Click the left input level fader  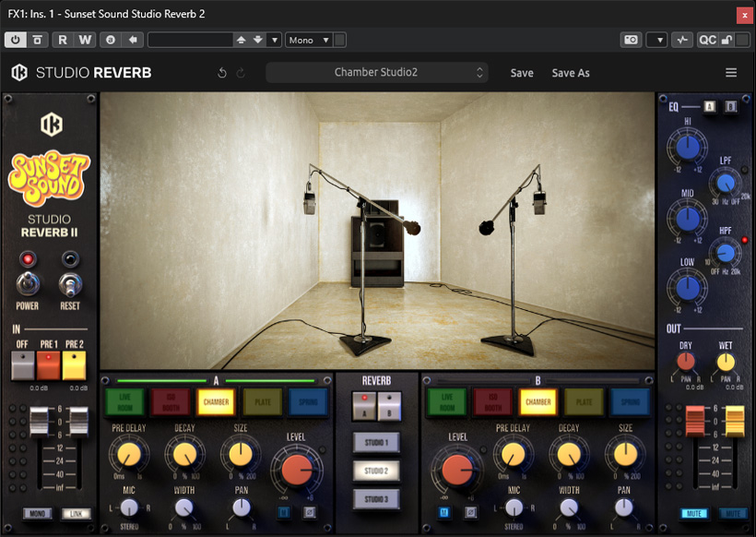click(x=39, y=422)
